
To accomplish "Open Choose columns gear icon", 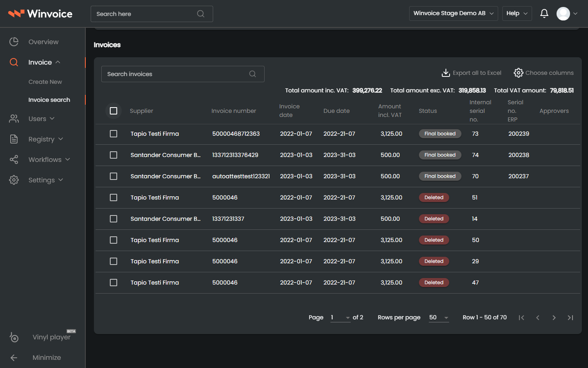I will [x=518, y=73].
